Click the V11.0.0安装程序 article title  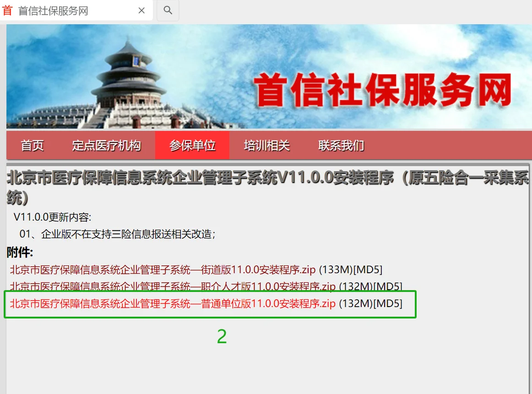[268, 187]
